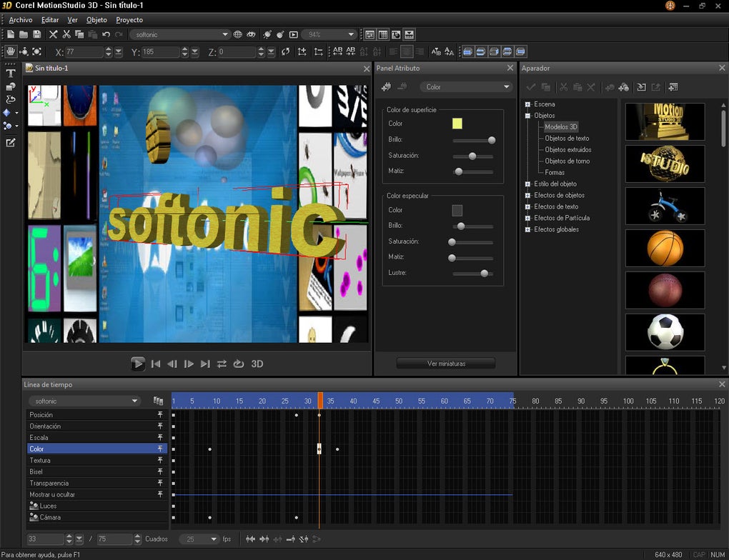Image resolution: width=729 pixels, height=560 pixels.
Task: Click the Ver miniaturas button
Action: 446,364
